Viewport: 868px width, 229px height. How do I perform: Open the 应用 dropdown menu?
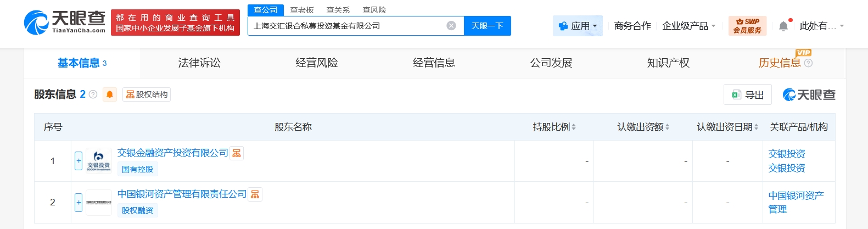[x=578, y=26]
